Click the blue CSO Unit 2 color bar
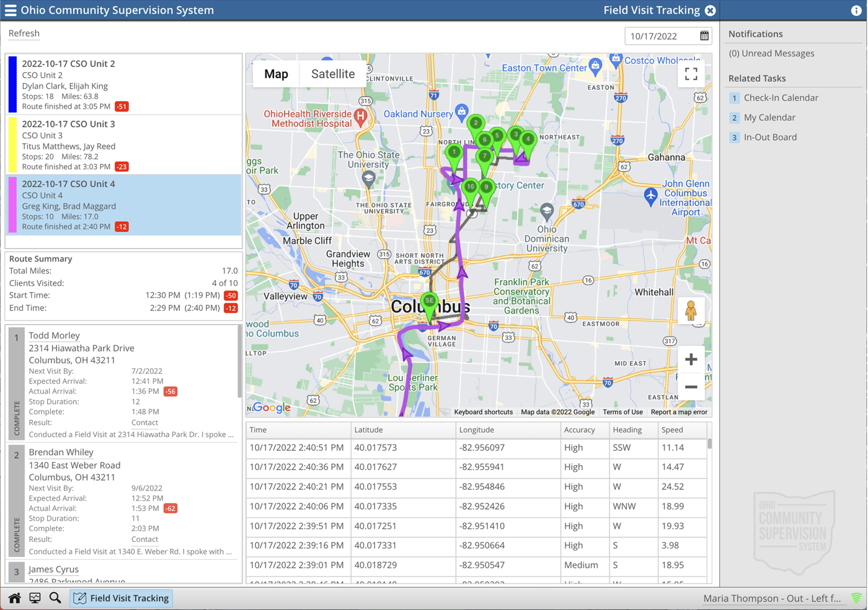The image size is (868, 610). (x=12, y=84)
